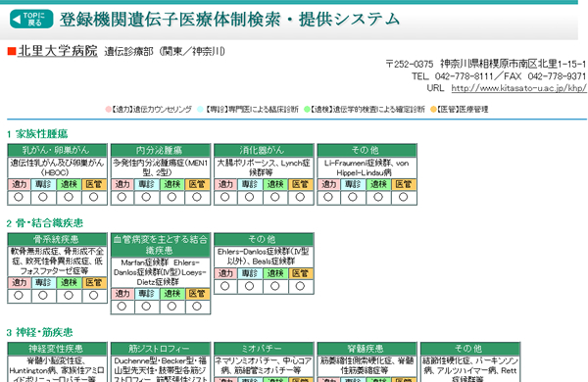The width and height of the screenshot is (588, 382).
Task: Click the 医管 circle under 内分泌腫瘍
Action: pos(197,197)
